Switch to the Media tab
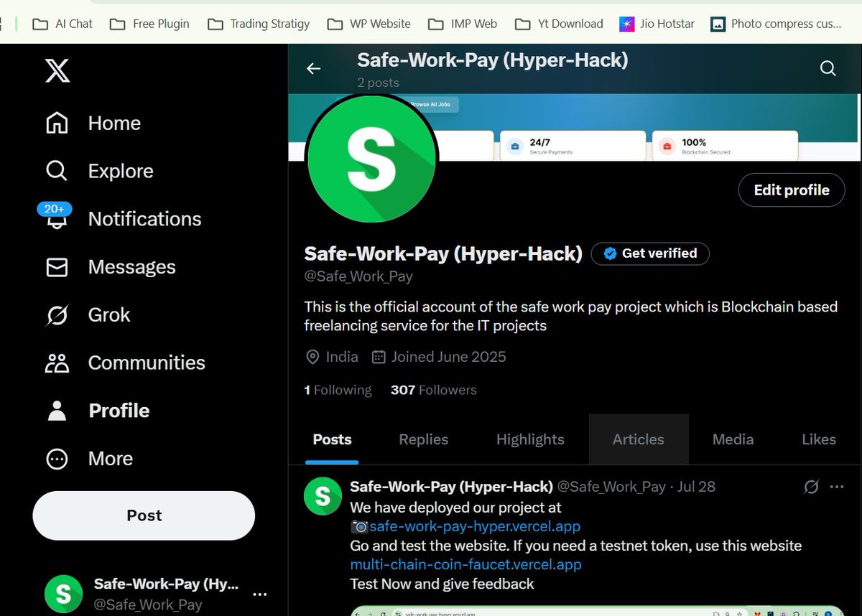The height and width of the screenshot is (616, 862). pos(732,439)
